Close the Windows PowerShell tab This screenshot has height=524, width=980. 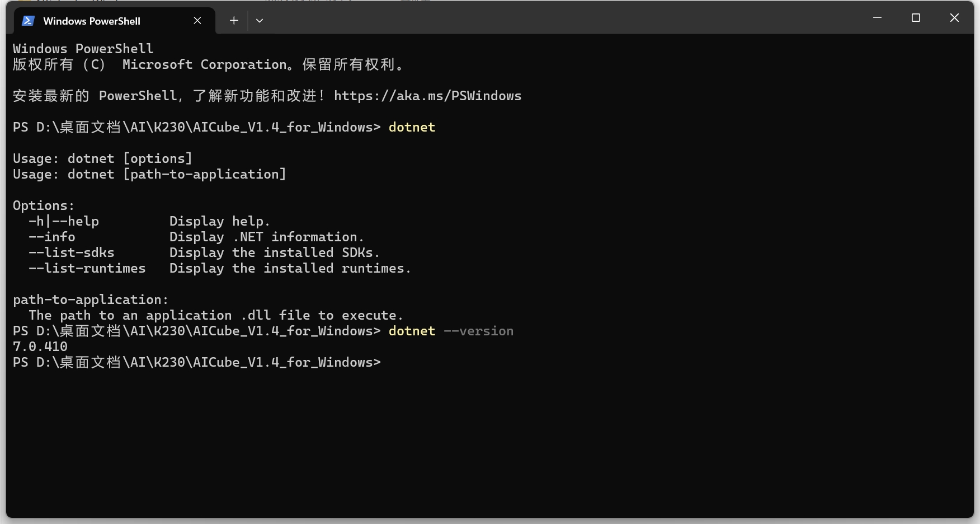tap(197, 21)
